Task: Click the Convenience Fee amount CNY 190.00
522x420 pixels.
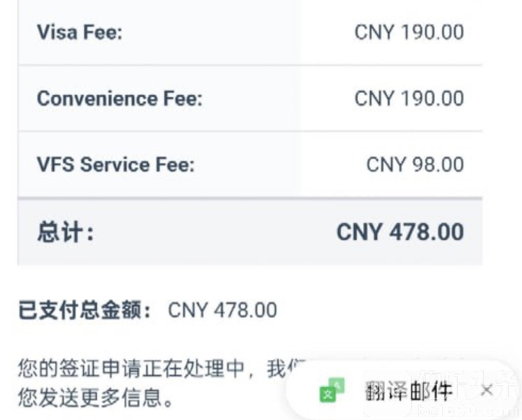Action: point(409,99)
